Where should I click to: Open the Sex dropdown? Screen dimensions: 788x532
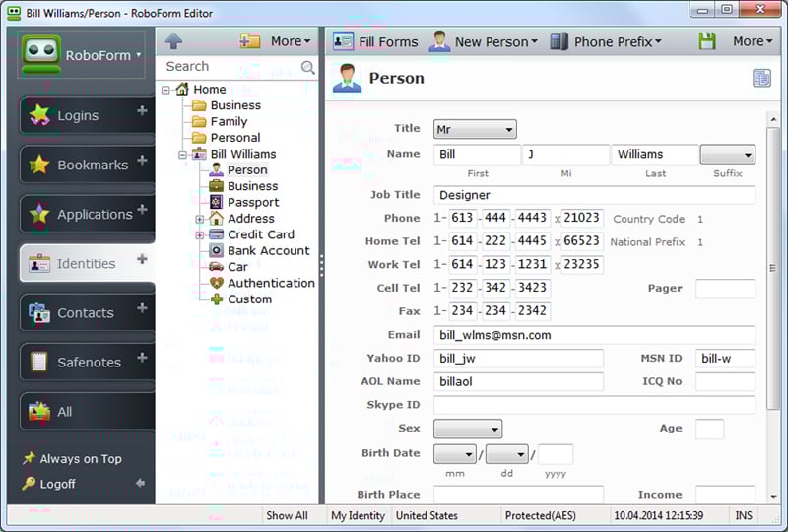468,429
